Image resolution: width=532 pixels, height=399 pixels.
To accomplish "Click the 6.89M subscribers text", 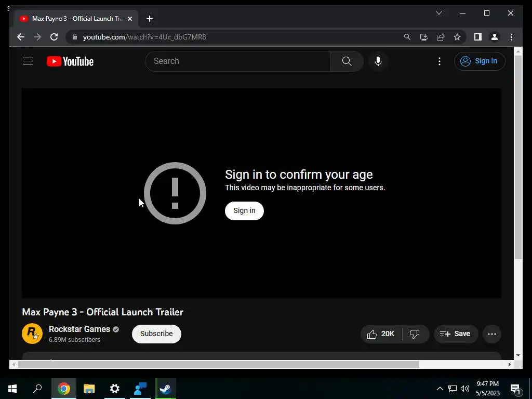I will point(75,340).
